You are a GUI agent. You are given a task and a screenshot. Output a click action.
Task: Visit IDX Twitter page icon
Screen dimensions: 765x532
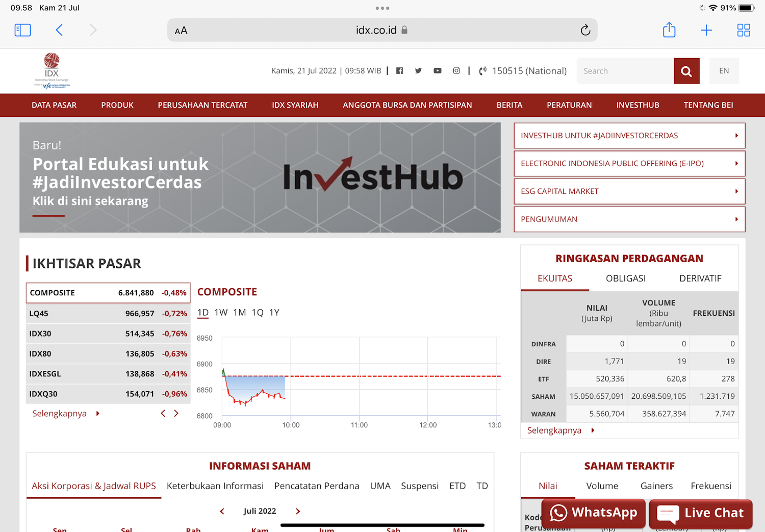(x=418, y=71)
